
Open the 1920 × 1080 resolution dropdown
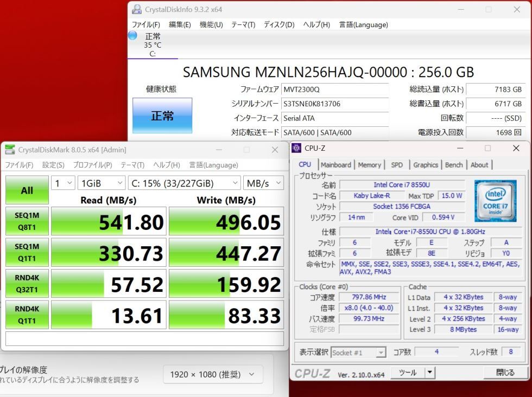[x=212, y=374]
